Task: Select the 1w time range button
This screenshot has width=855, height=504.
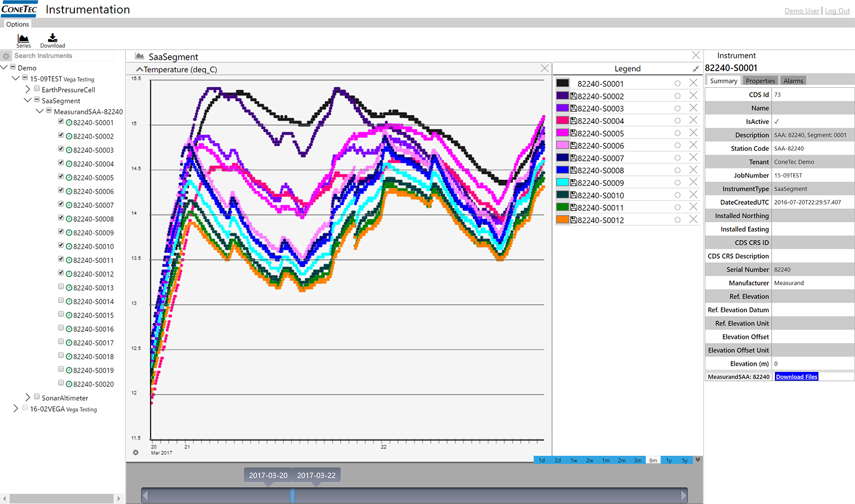Action: pos(573,460)
